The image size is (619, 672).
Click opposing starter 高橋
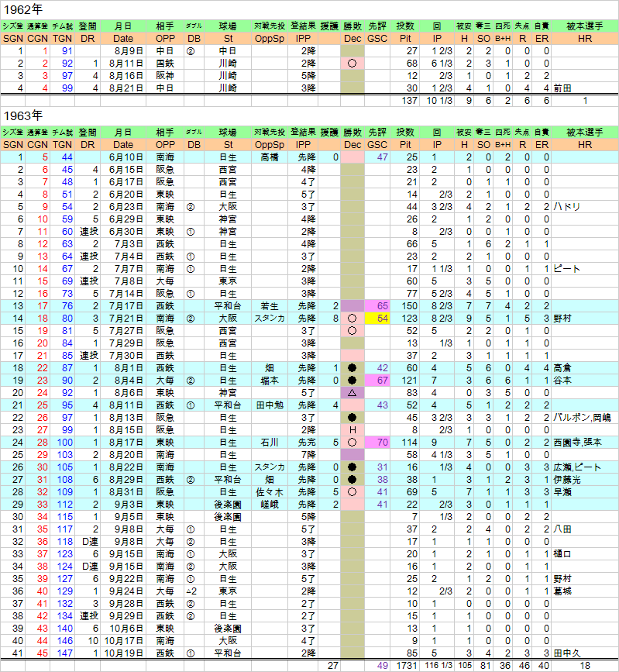[270, 157]
